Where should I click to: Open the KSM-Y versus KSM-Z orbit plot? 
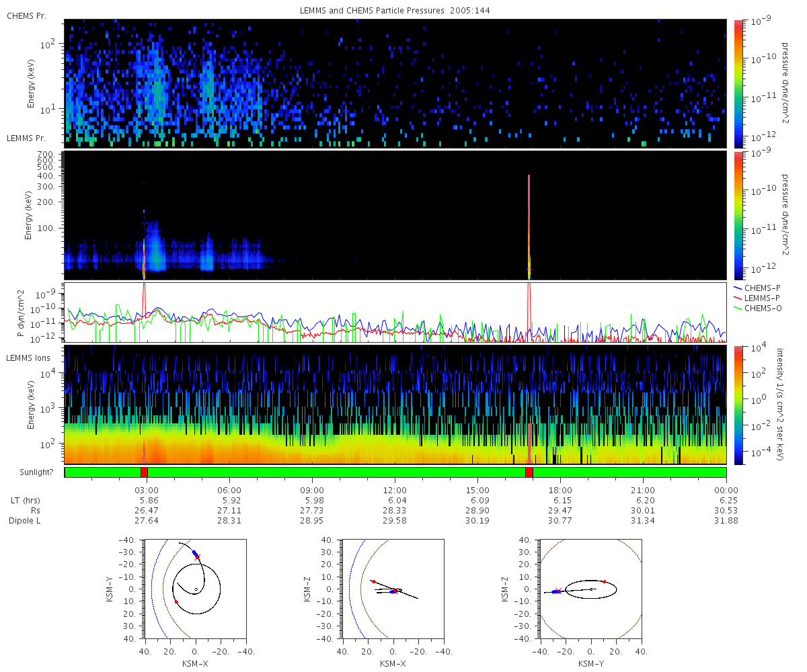click(591, 589)
